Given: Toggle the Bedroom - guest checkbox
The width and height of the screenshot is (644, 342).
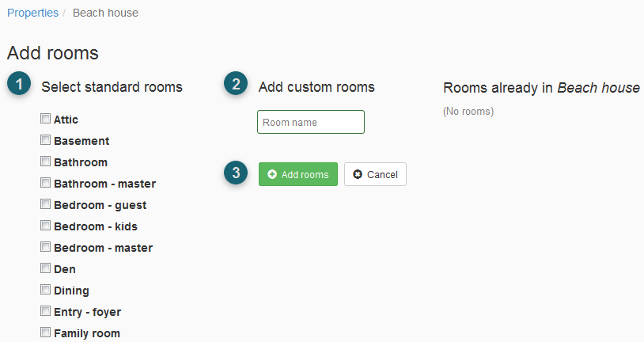Looking at the screenshot, I should (x=45, y=204).
